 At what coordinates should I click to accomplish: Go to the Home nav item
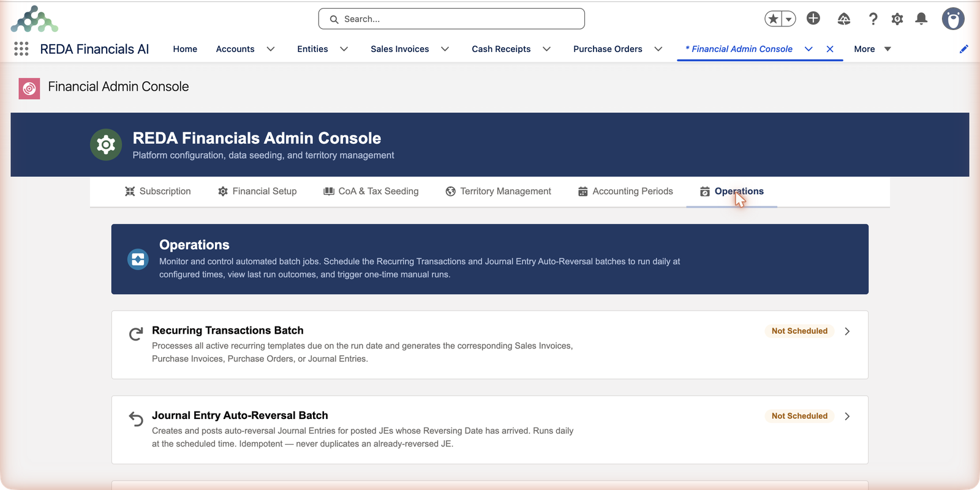pos(185,49)
